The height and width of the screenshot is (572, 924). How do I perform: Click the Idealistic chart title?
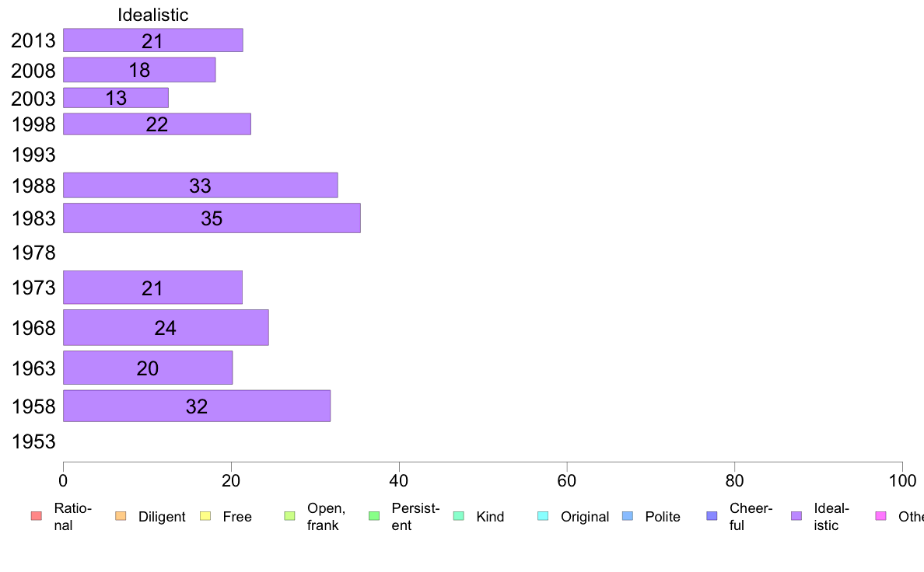pos(153,15)
